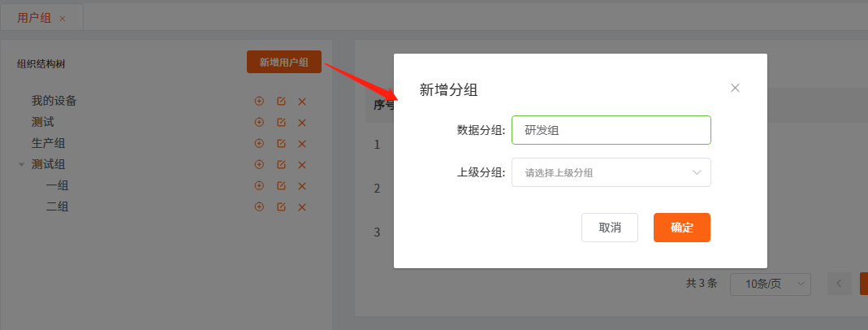Add subgroup under 二组
The height and width of the screenshot is (330, 868).
coord(259,206)
